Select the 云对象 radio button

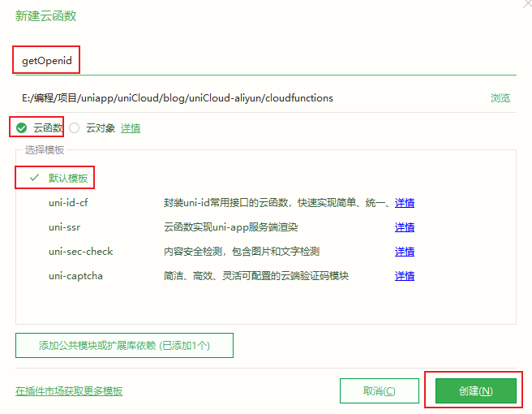[x=75, y=128]
